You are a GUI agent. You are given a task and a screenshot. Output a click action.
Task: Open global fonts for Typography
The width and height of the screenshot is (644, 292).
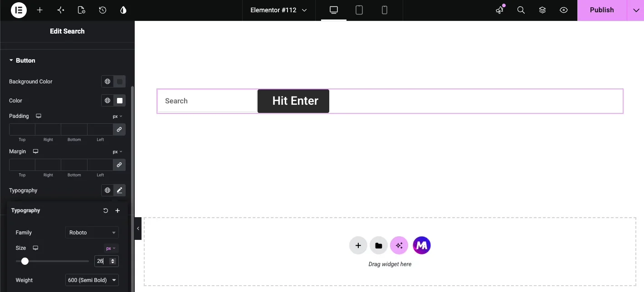coord(107,190)
